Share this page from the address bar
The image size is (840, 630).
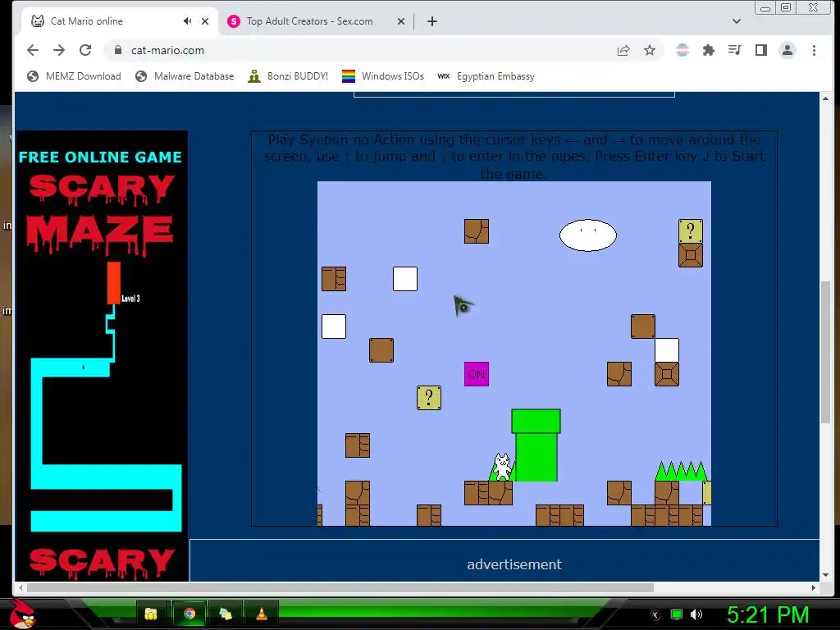coord(623,50)
